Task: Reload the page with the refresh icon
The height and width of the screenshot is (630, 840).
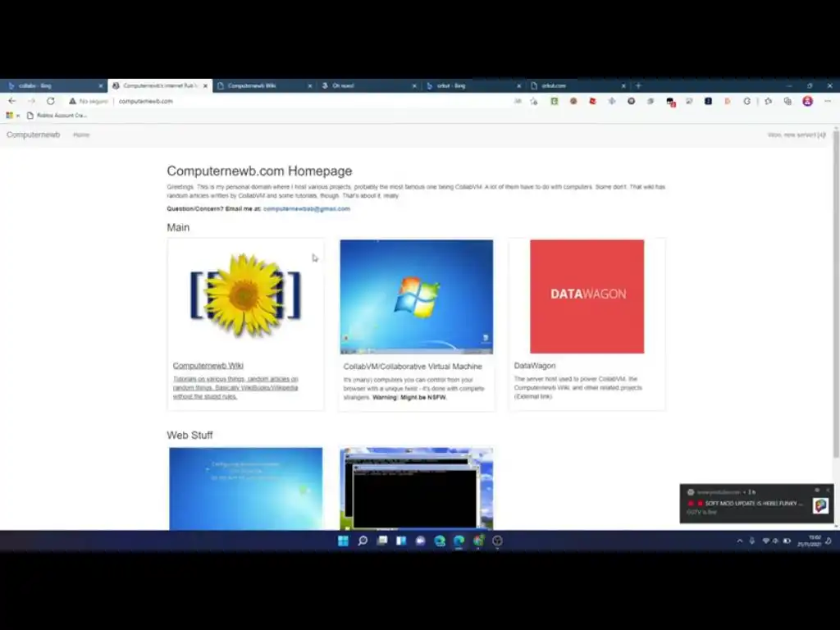Action: [50, 101]
